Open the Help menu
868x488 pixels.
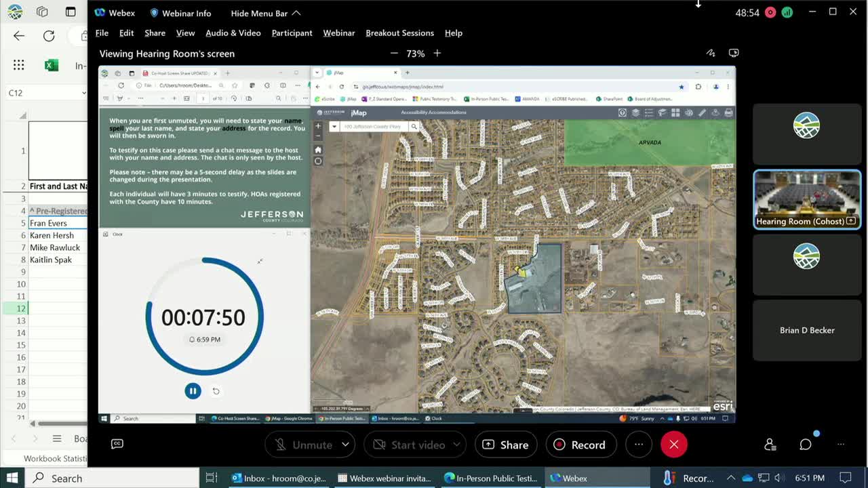tap(454, 33)
